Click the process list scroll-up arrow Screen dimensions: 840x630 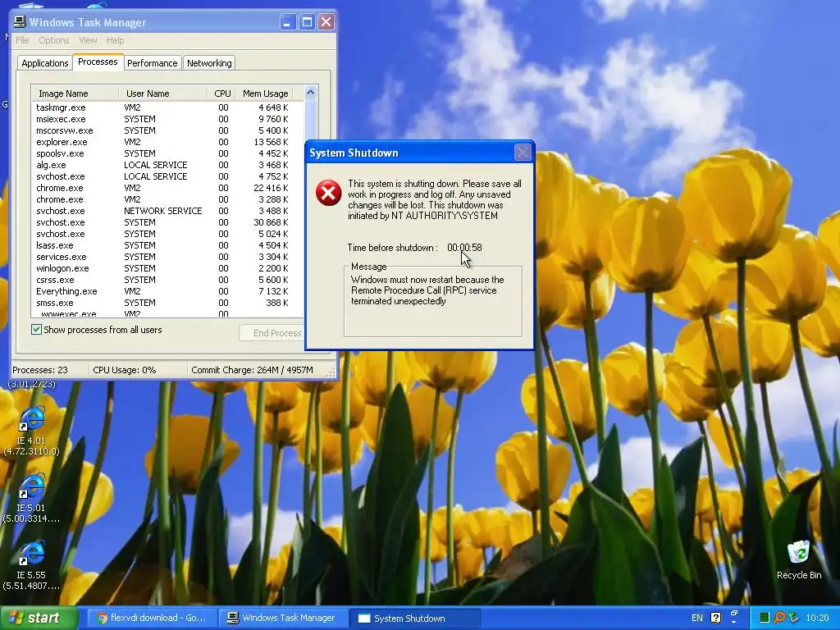311,92
